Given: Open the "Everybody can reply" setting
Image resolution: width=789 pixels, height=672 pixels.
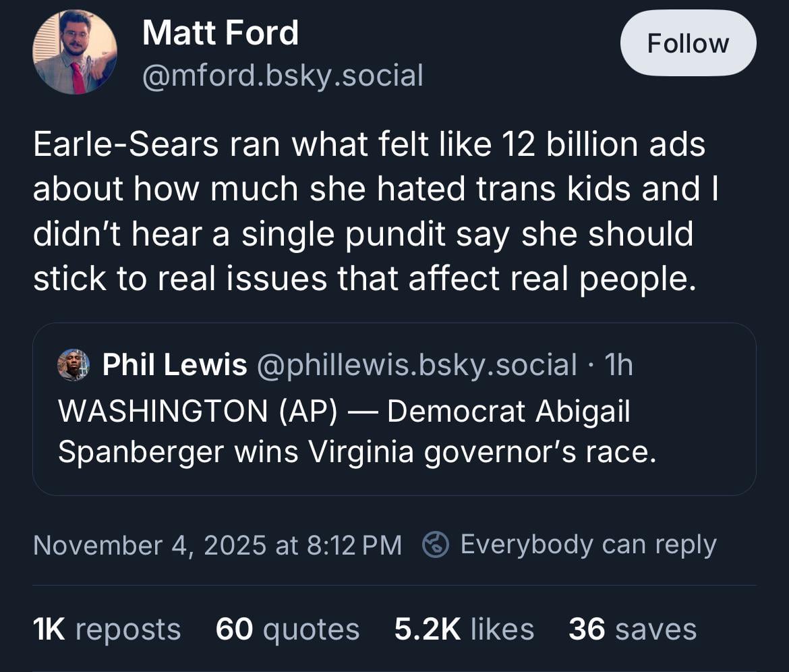Looking at the screenshot, I should coord(587,544).
